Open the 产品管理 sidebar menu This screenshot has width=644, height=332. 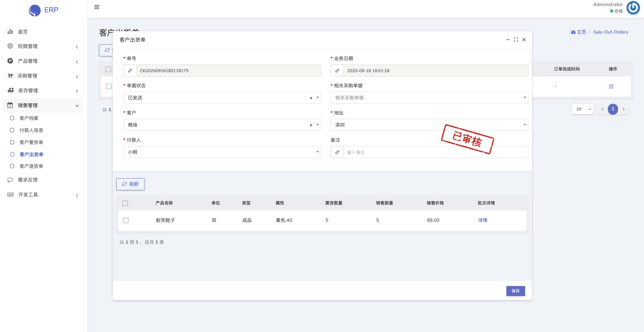click(x=43, y=61)
